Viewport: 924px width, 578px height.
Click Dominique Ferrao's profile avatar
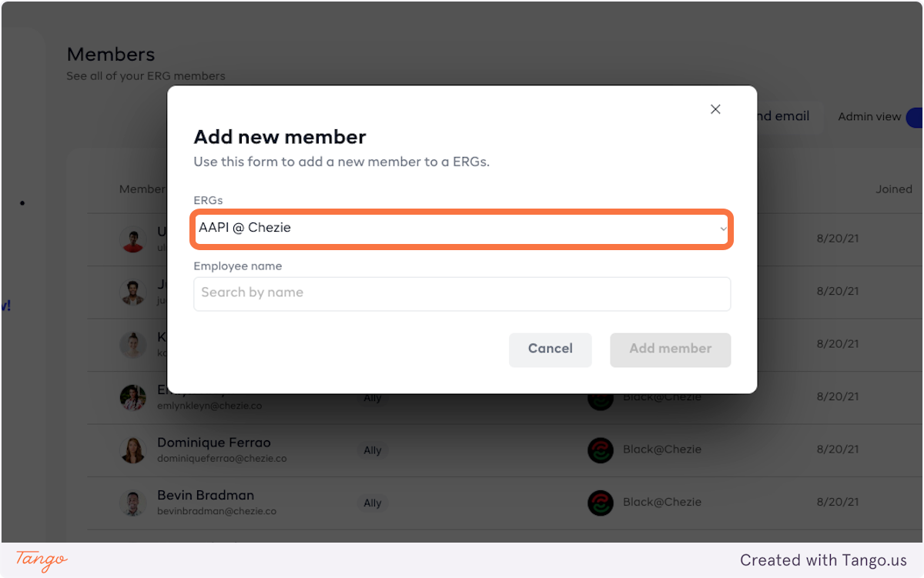pos(132,450)
